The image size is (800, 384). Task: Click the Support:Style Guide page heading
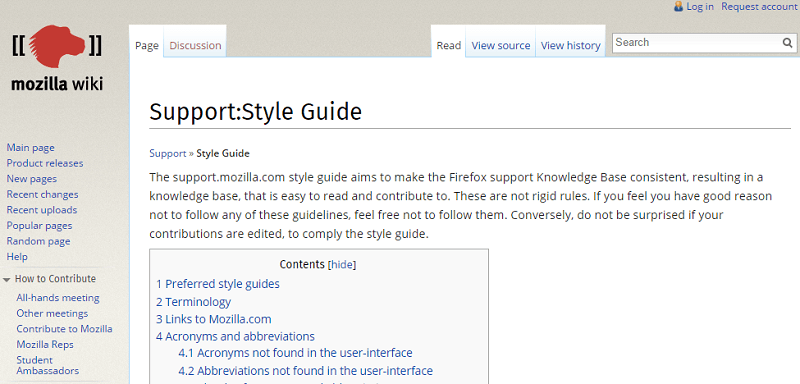click(256, 112)
